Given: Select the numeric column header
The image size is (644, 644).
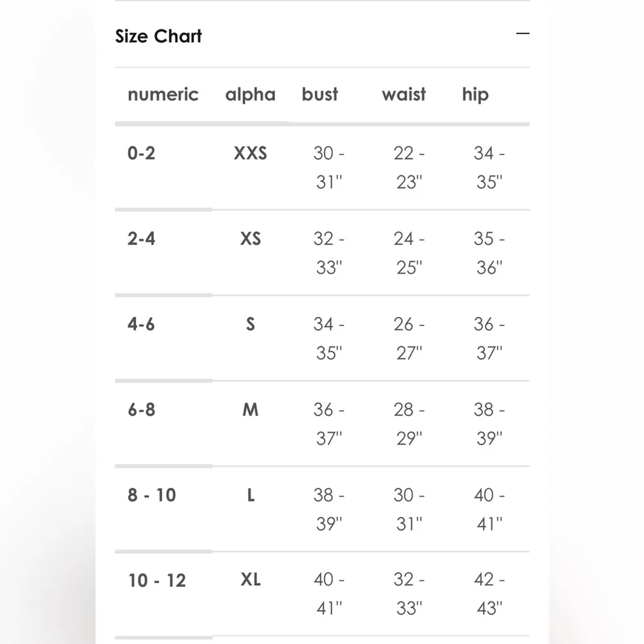Looking at the screenshot, I should tap(163, 95).
